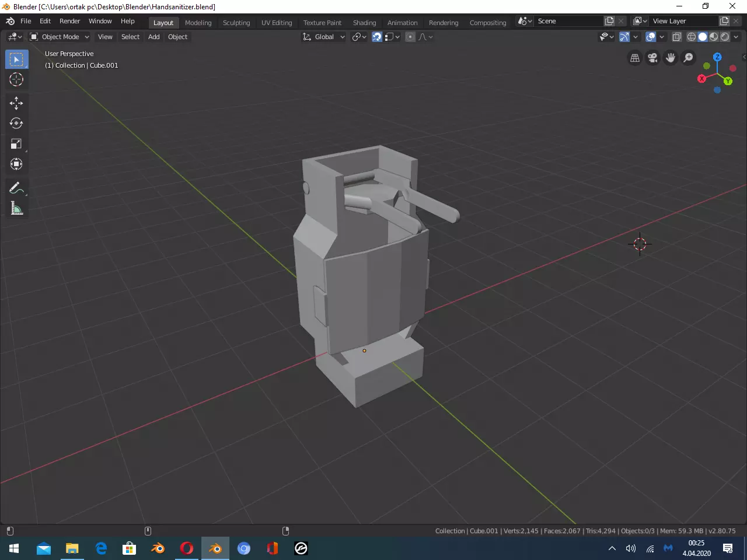Switch to the Sculpting workspace tab
This screenshot has width=747, height=560.
click(236, 23)
